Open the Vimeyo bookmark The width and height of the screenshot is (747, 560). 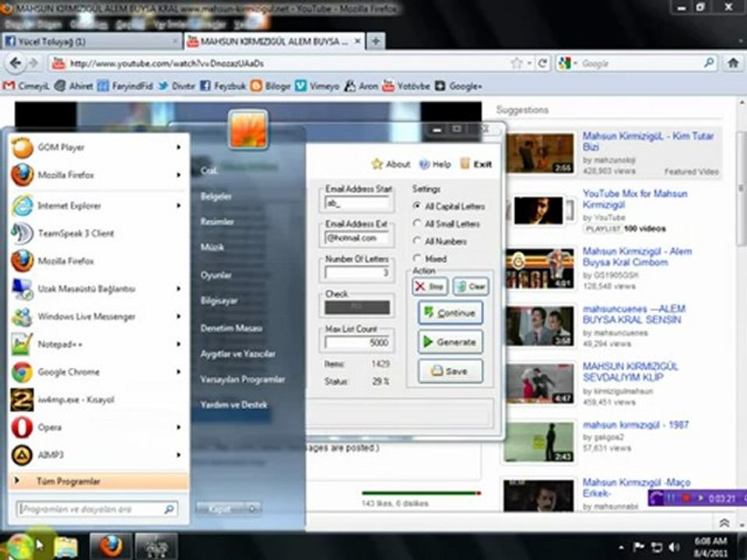[317, 86]
